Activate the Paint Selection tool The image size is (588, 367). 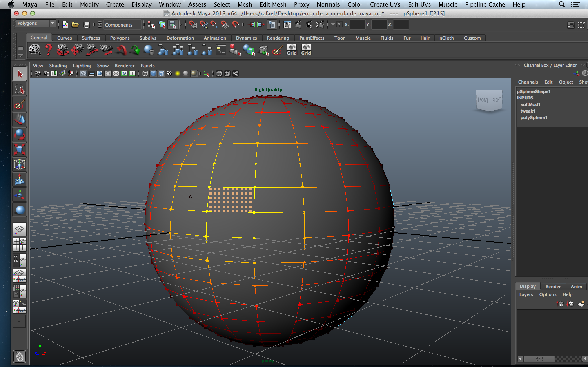click(19, 105)
